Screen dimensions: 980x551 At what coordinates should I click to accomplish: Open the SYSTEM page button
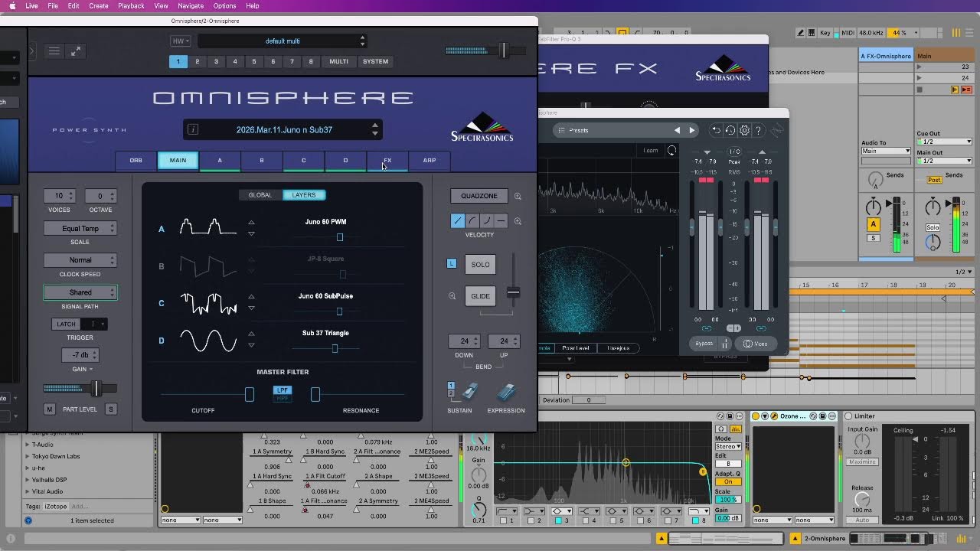pos(375,61)
